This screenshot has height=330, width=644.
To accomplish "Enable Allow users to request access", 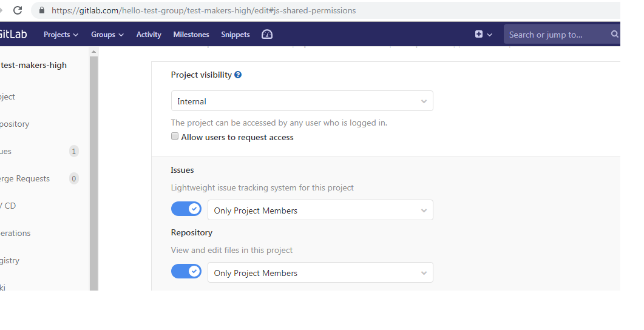I will coord(175,136).
